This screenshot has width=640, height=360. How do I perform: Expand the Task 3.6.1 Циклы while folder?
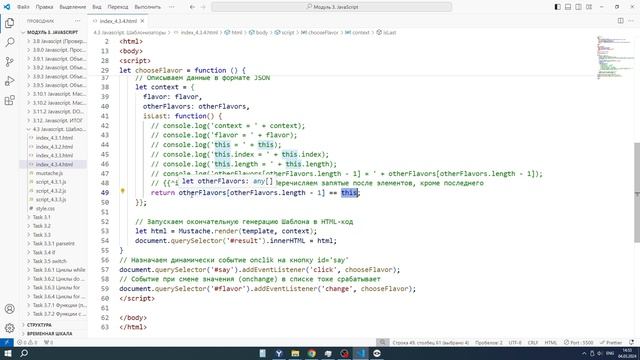tap(57, 270)
